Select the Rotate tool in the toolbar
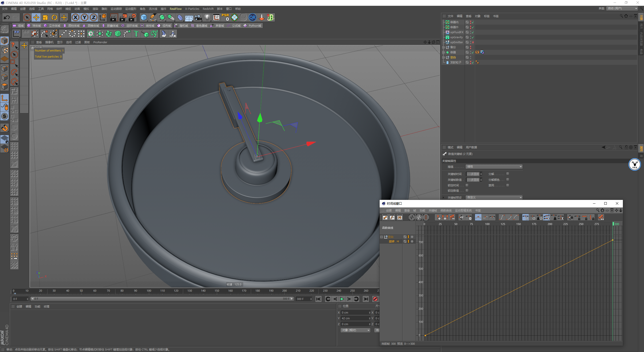The image size is (644, 352). coord(54,17)
